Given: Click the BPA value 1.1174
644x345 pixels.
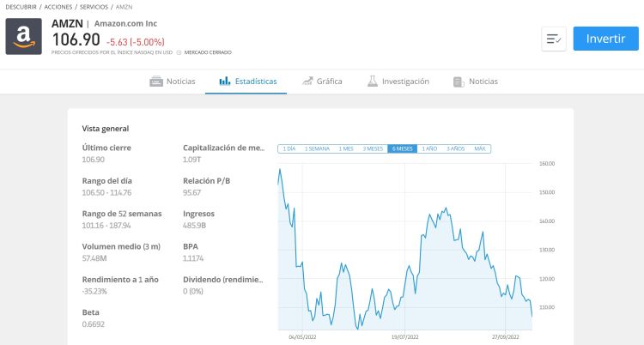Looking at the screenshot, I should [x=193, y=258].
